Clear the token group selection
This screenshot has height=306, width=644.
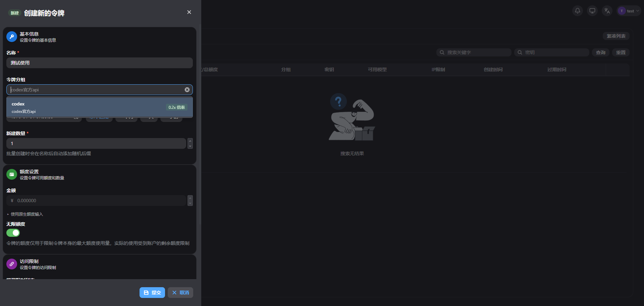[187, 90]
